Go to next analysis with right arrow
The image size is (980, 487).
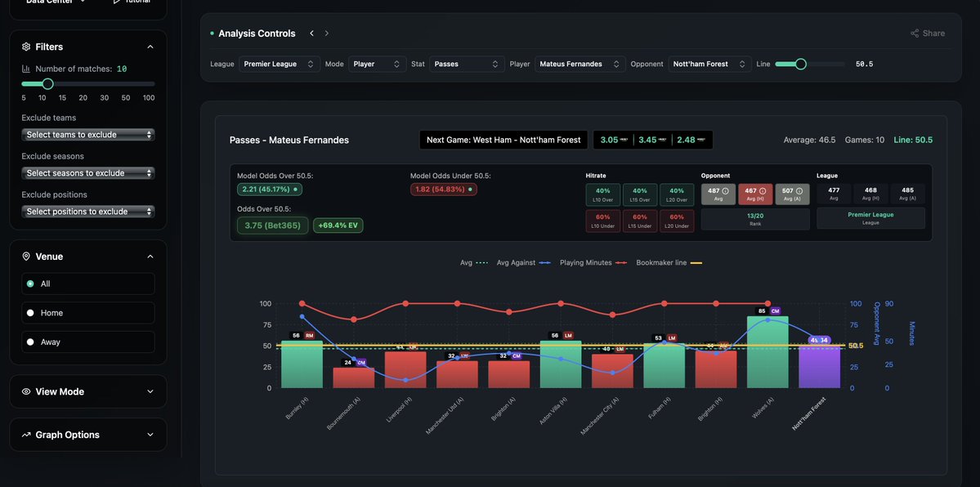[x=326, y=34]
